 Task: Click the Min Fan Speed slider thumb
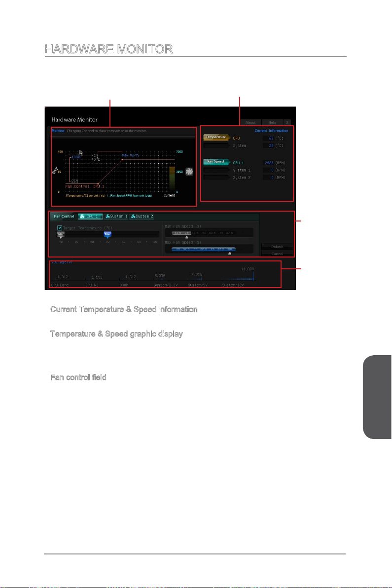click(x=187, y=237)
